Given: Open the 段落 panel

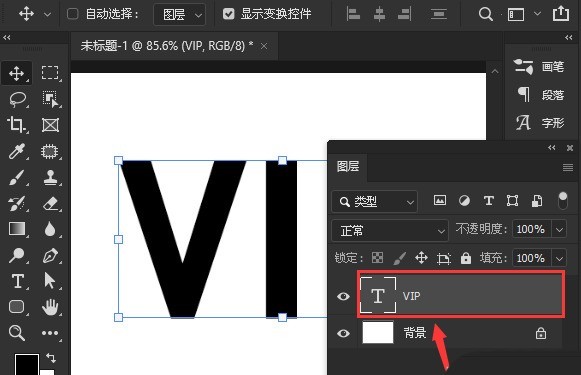Looking at the screenshot, I should tap(540, 95).
